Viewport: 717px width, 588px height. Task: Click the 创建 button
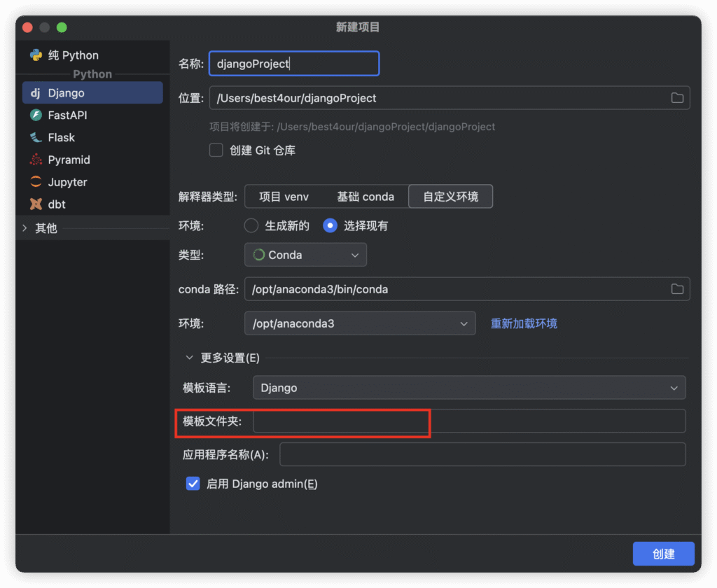tap(663, 554)
